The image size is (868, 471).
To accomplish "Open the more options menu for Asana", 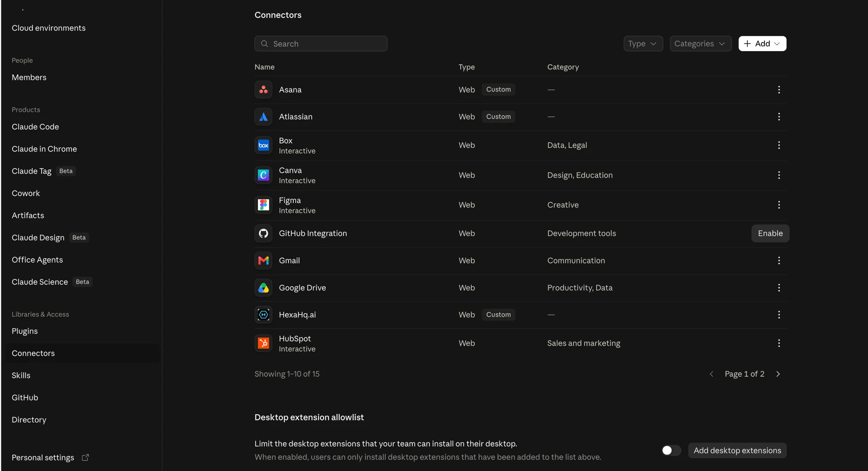I will (779, 89).
